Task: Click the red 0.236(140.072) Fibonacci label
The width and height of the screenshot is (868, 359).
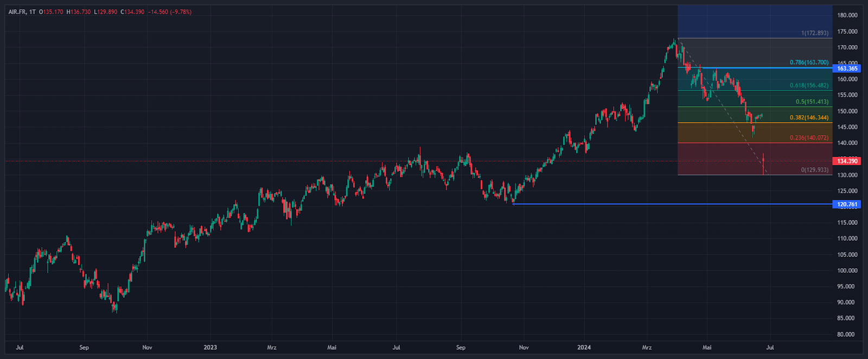Action: pos(809,138)
